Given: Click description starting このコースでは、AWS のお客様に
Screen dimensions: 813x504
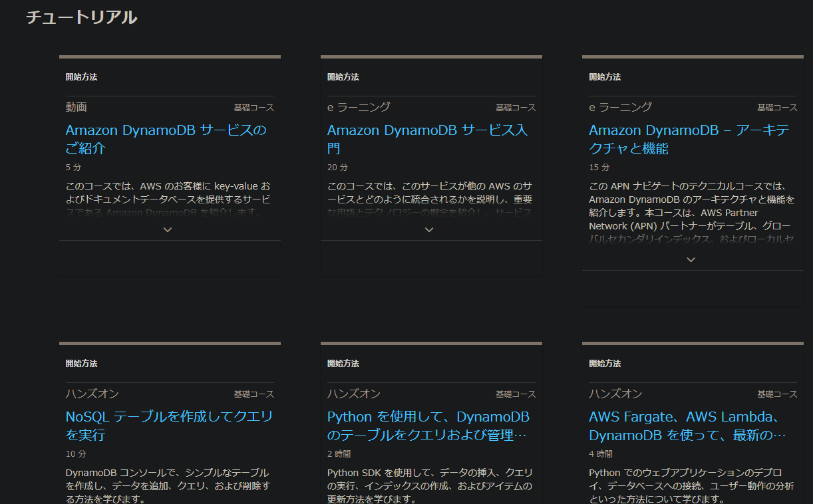Looking at the screenshot, I should coord(168,199).
